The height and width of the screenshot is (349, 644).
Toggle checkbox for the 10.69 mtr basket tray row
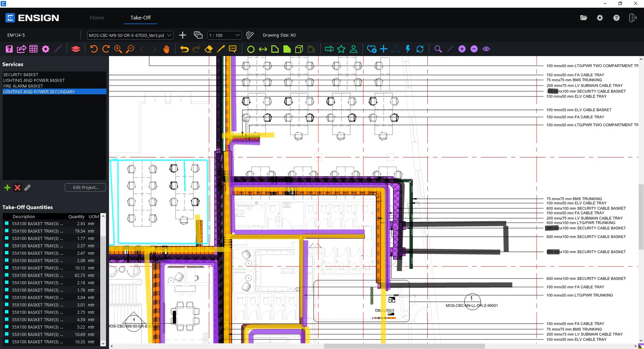coord(6,334)
